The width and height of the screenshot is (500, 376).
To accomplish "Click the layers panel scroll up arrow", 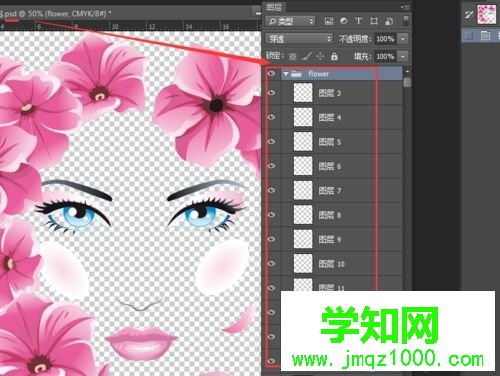I will 407,71.
